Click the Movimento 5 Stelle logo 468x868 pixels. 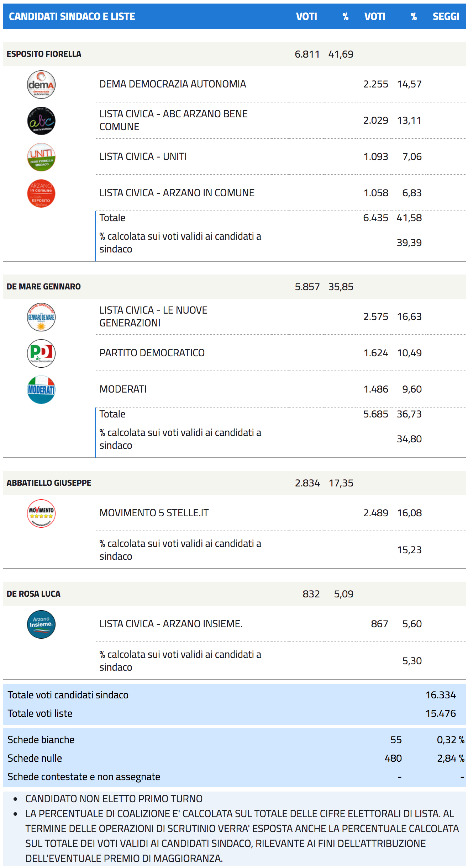41,513
